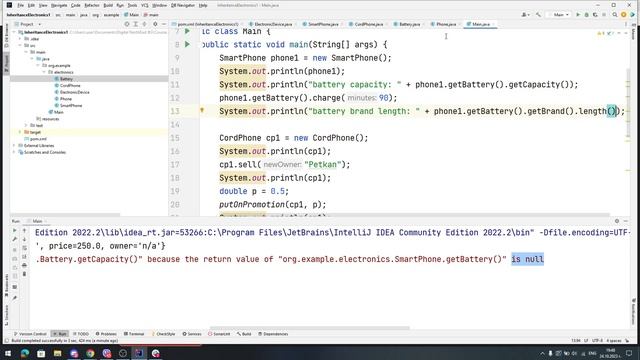Viewport: 640px width, 360px height.
Task: Click the up-stack-trace arrow in Run panel
Action: point(24,231)
